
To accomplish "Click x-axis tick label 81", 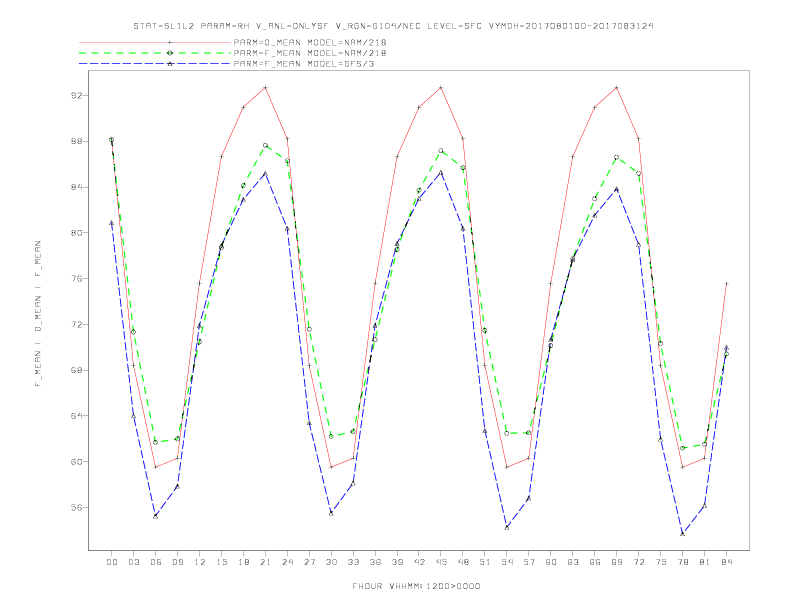I will tap(705, 562).
